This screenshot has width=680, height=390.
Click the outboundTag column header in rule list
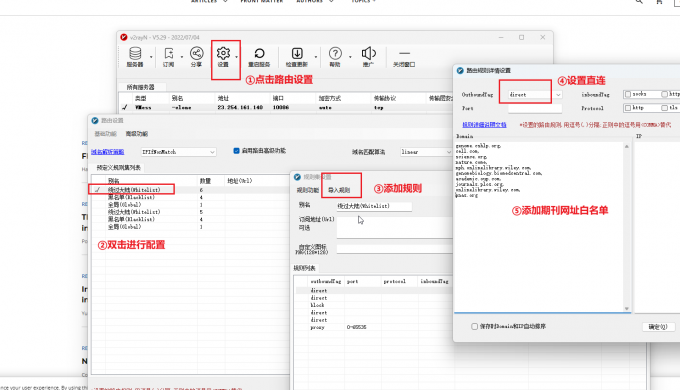pyautogui.click(x=326, y=281)
